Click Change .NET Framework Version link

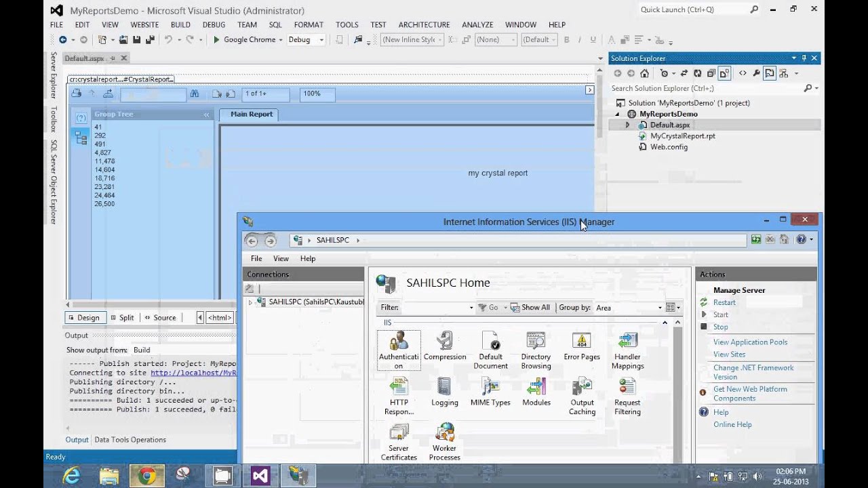pos(753,372)
